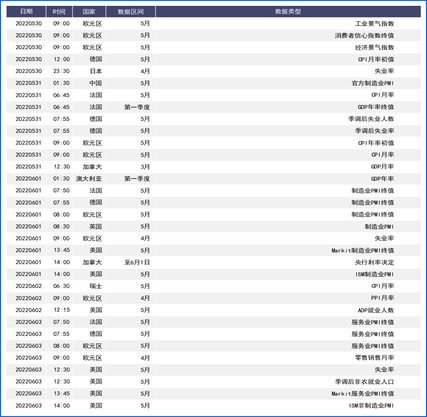
Task: Click the 时间 column header
Action: coord(59,12)
